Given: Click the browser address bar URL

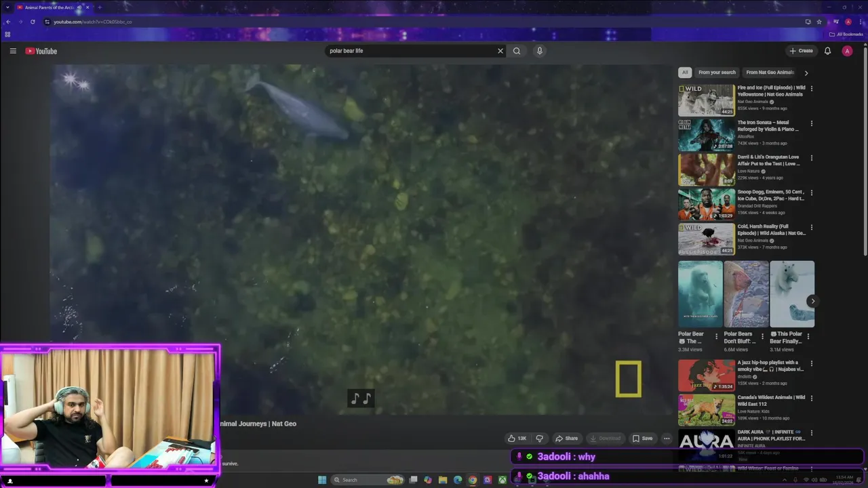Looking at the screenshot, I should tap(92, 22).
